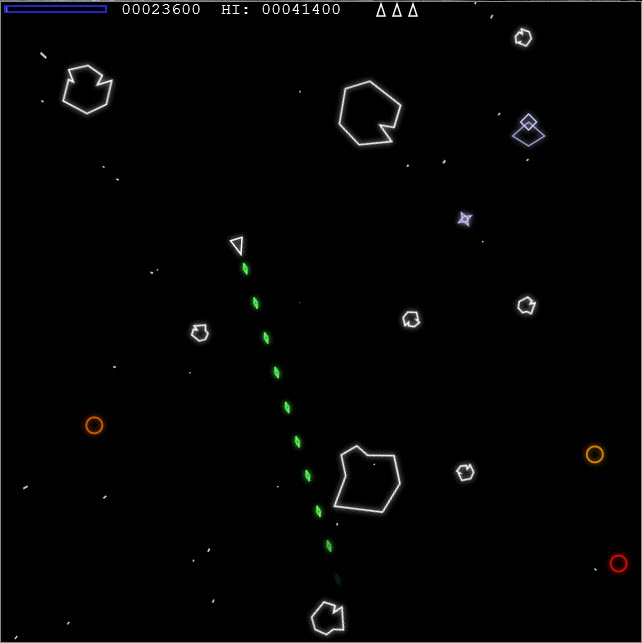Click the red circle ring
Viewport: 642px width, 643px height.
click(618, 563)
